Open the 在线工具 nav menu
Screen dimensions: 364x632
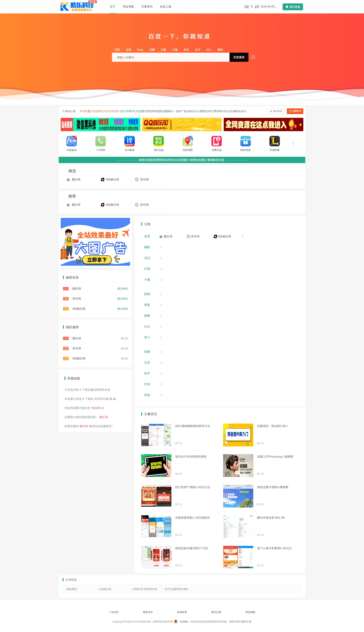[165, 7]
